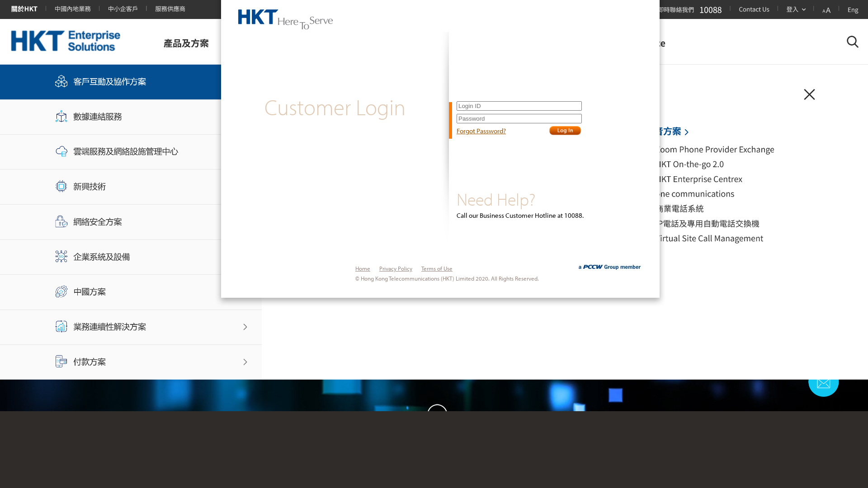Select the 網絡安全方案 lock icon item

point(131,222)
